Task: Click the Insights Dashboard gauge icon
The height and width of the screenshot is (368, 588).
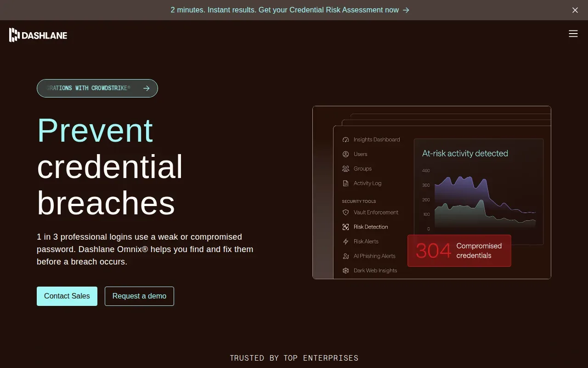Action: [346, 139]
